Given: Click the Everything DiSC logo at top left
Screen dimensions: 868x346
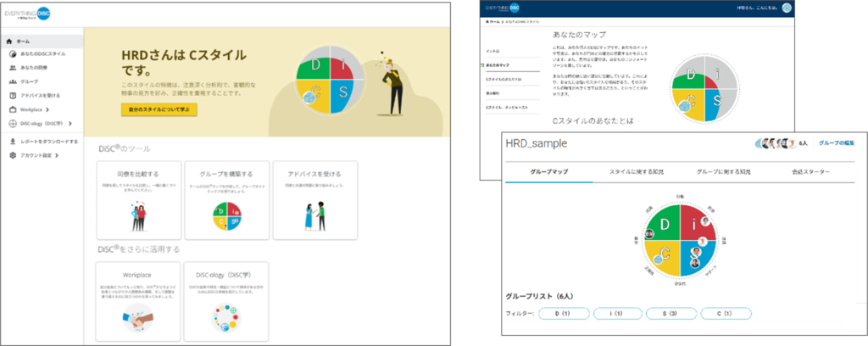Looking at the screenshot, I should [30, 15].
